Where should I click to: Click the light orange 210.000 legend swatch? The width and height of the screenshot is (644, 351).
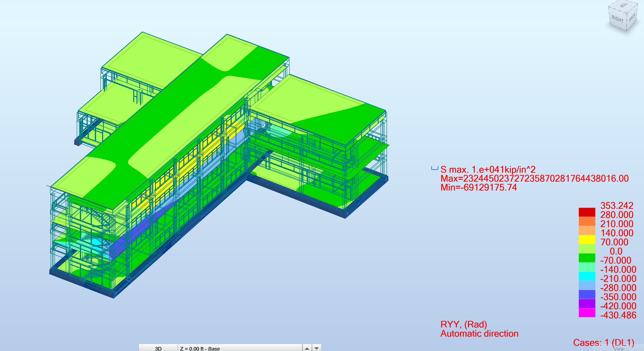coord(587,231)
